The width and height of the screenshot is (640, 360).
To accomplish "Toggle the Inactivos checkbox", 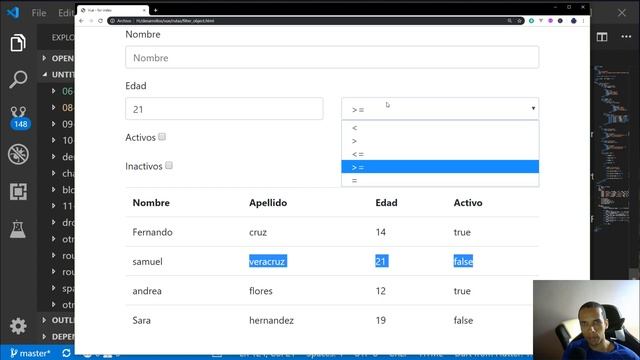I will coord(169,165).
